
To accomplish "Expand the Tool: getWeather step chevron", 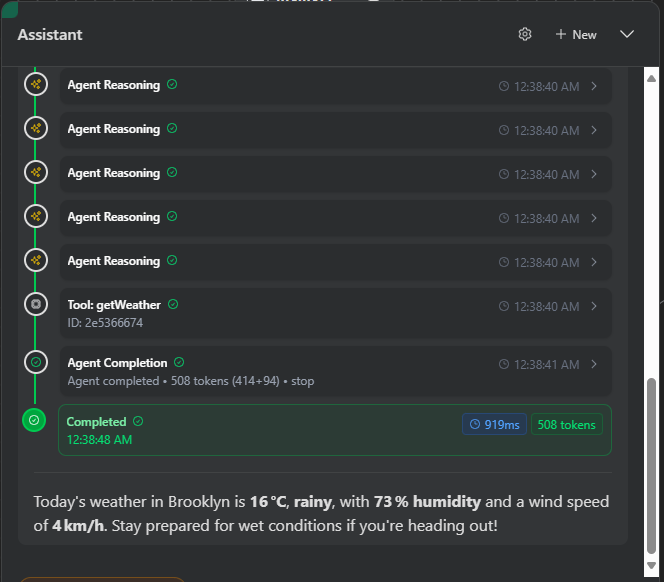I will [x=594, y=306].
